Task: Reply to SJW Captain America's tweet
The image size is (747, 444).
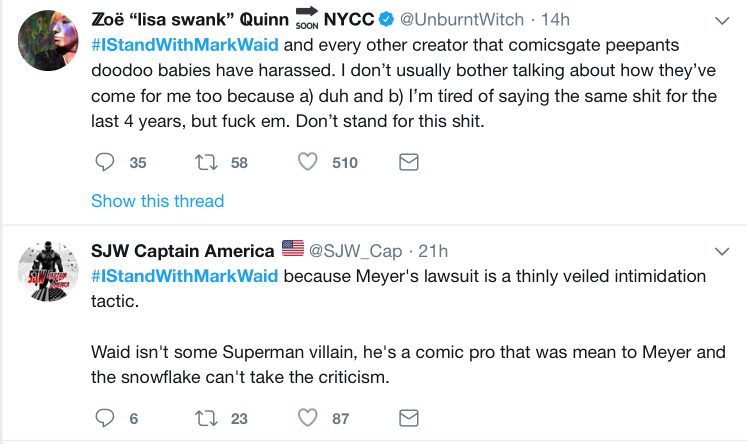Action: coord(105,418)
